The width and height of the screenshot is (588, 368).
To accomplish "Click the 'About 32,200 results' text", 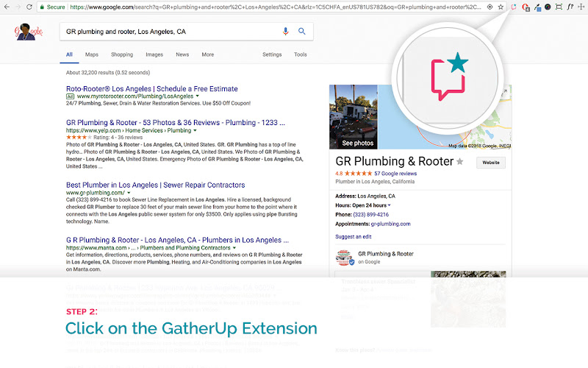I will point(108,72).
